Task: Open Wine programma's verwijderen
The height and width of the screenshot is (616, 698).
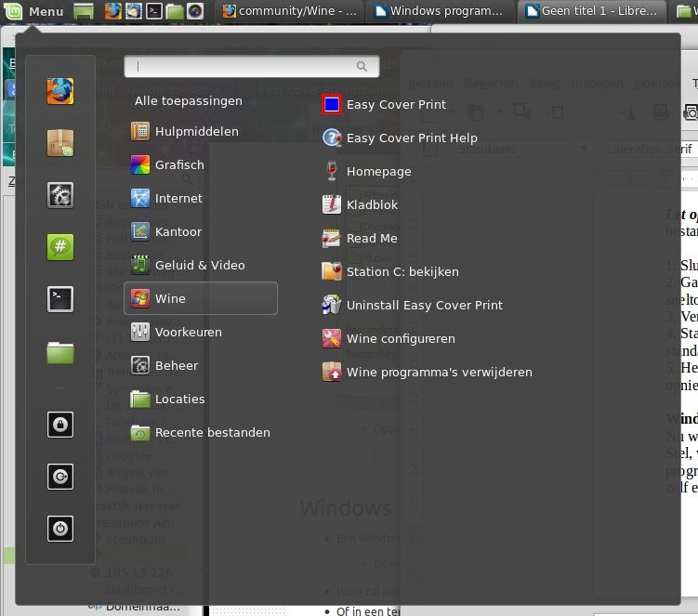Action: [427, 372]
